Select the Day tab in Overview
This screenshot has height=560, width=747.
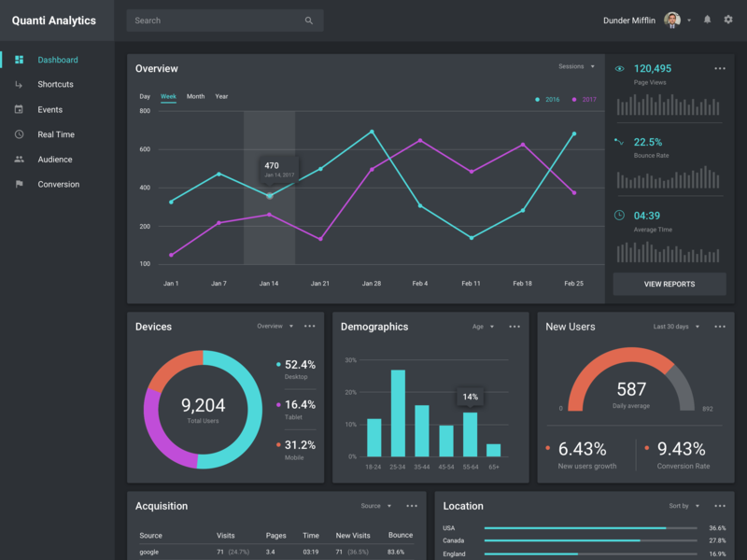click(x=144, y=95)
